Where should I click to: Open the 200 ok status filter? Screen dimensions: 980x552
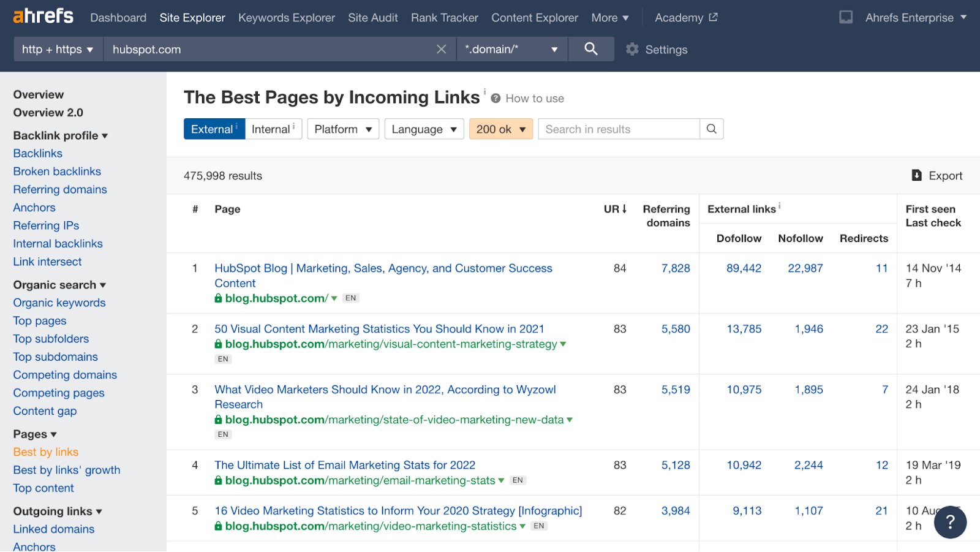coord(500,129)
